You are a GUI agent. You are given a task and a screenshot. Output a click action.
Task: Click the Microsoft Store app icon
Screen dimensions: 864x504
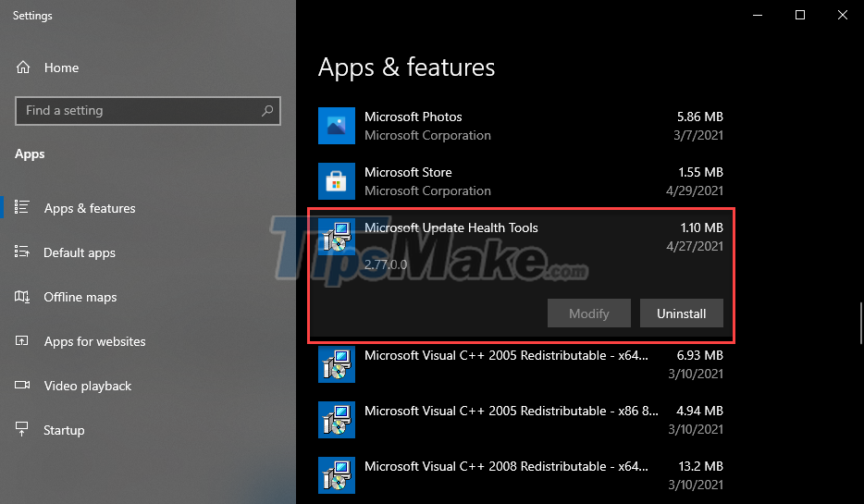point(337,181)
